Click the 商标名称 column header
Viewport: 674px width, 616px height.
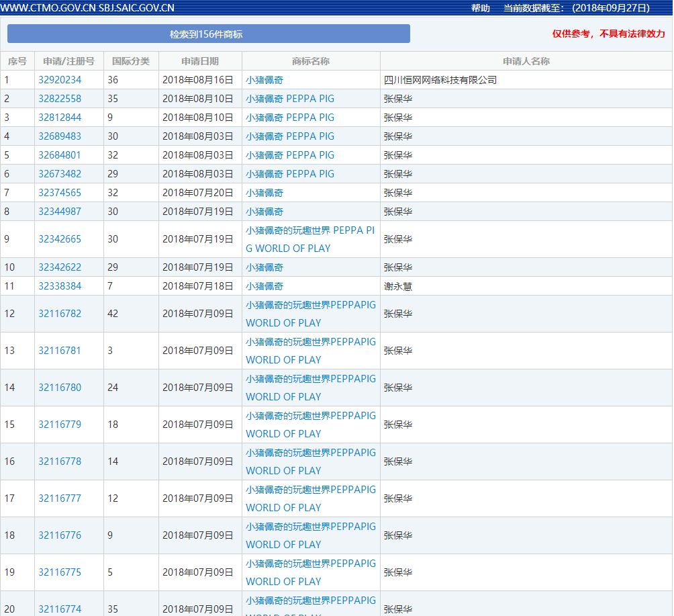pos(311,61)
